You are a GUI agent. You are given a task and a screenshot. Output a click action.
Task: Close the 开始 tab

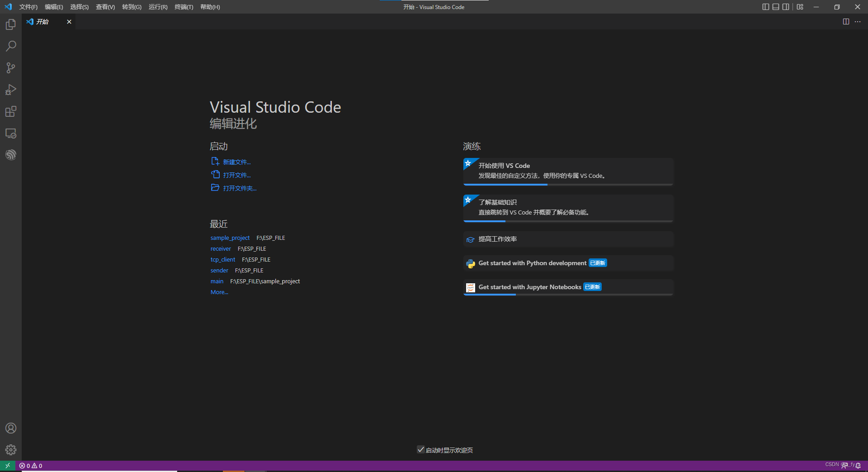coord(69,22)
